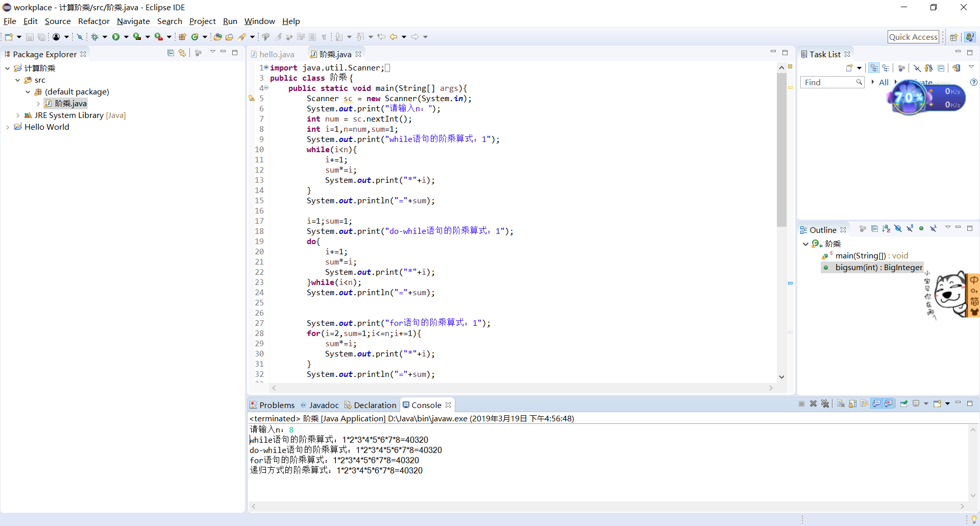Toggle Hide Local Types in Outline

[x=933, y=229]
